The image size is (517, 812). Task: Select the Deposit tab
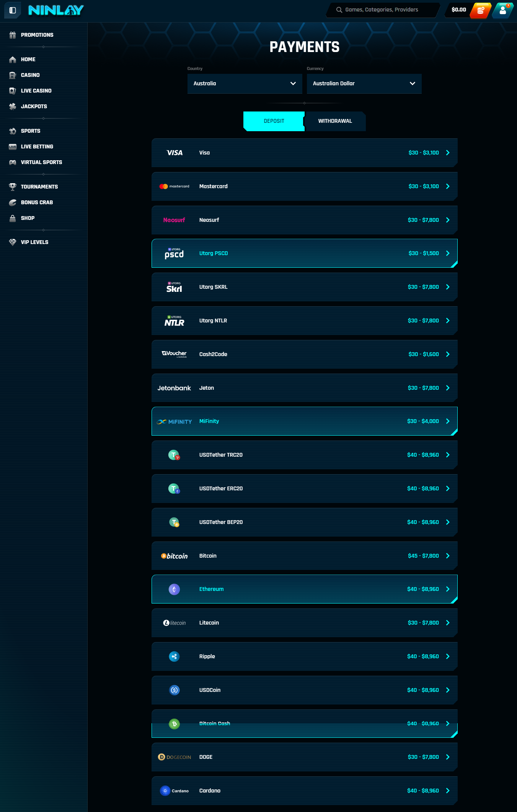click(x=274, y=121)
